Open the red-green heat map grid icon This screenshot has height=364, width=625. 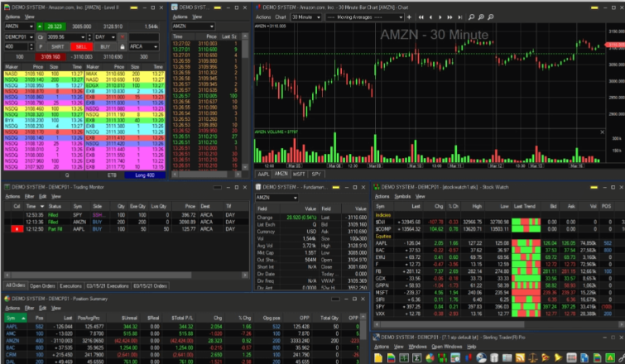tap(442, 357)
